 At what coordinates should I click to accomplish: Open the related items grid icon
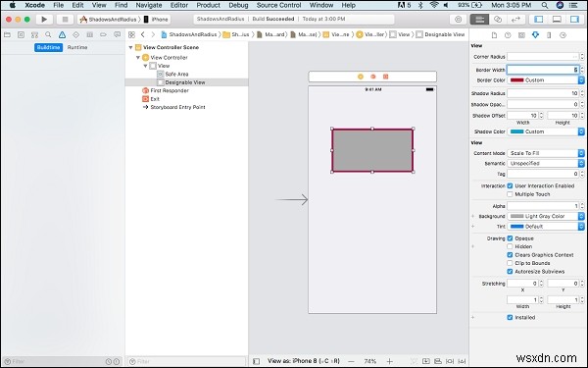(131, 34)
